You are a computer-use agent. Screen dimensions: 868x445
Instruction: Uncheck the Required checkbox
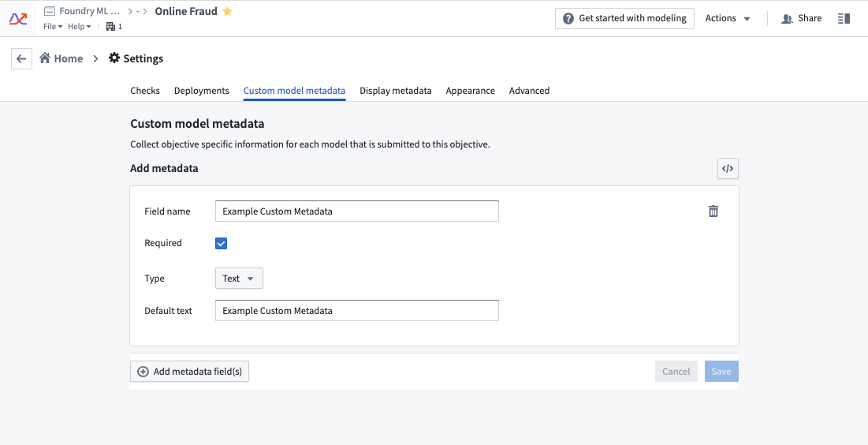click(x=221, y=243)
